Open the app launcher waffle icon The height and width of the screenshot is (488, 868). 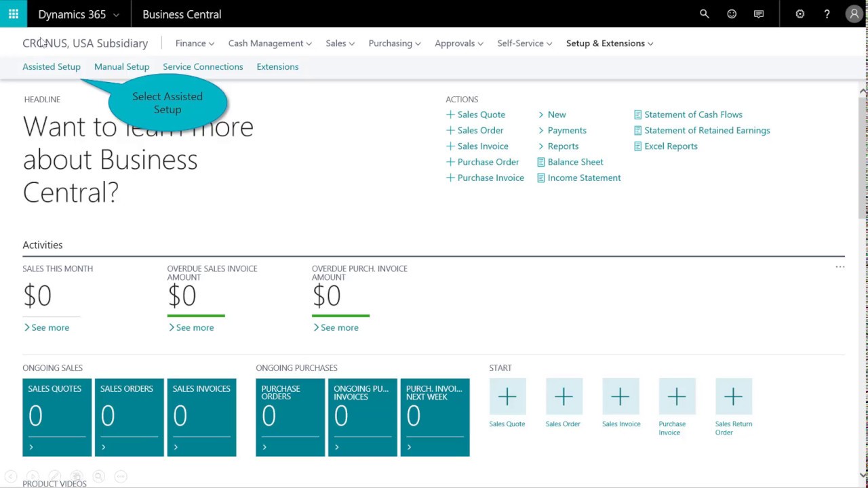pos(14,14)
